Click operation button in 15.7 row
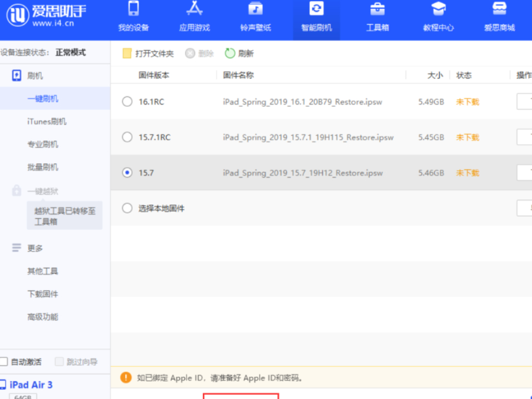Screen dimensions: 532x399 [524, 173]
